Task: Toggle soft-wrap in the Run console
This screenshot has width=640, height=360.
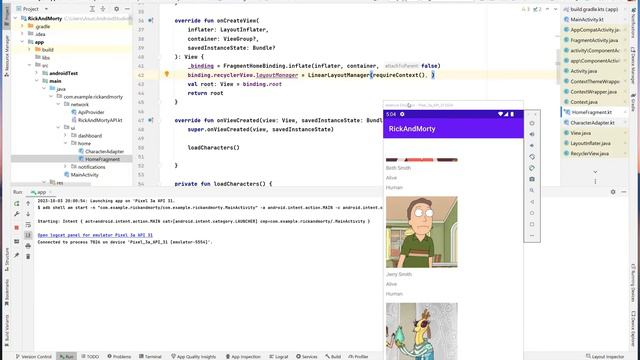Action: [x=28, y=225]
